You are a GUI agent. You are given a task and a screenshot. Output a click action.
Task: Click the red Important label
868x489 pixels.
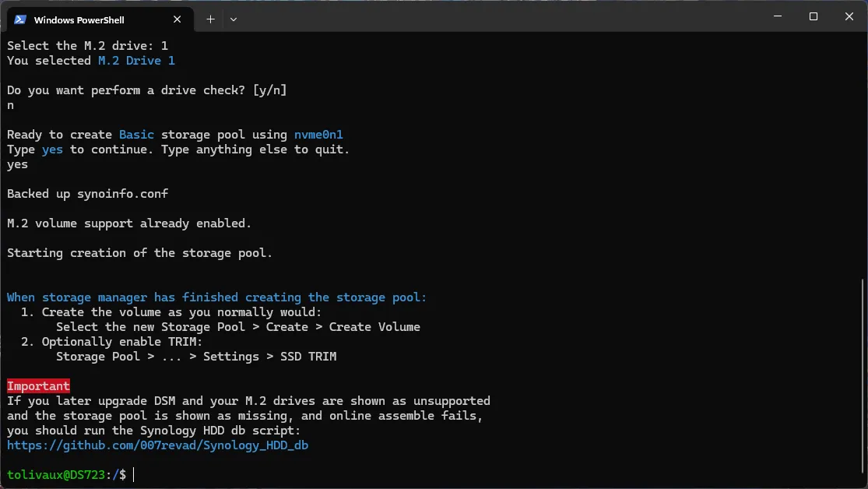tap(38, 386)
